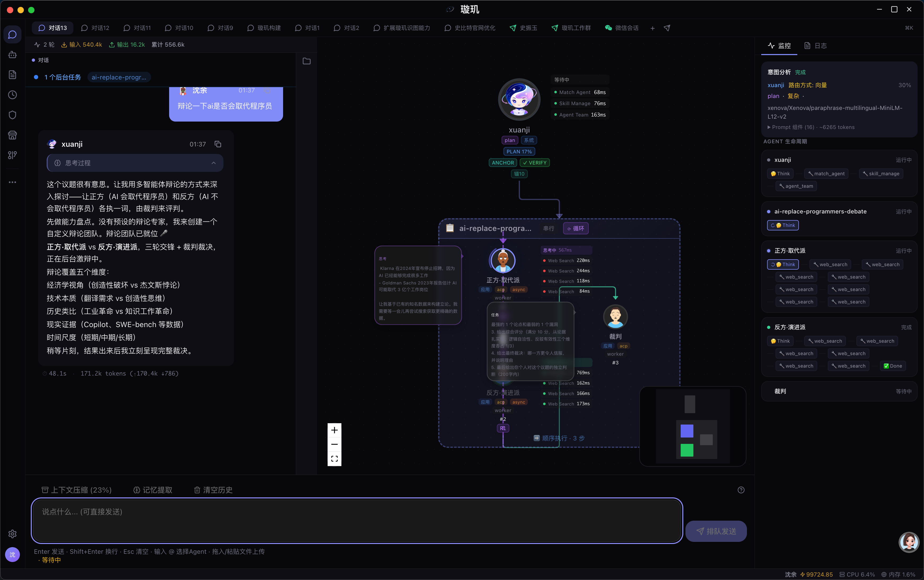Copy the xuanji message

pyautogui.click(x=218, y=144)
